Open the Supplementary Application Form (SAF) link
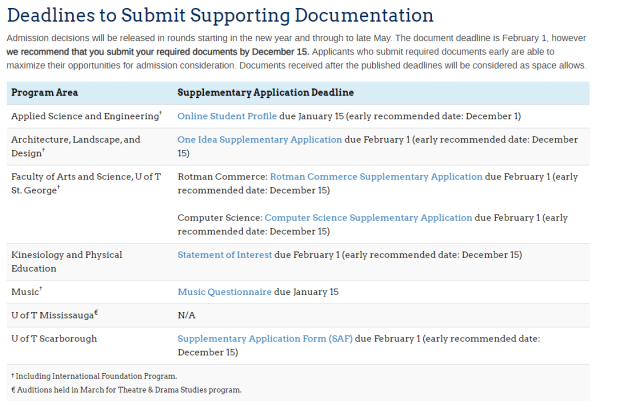Screen dimensions: 624x406 click(265, 338)
